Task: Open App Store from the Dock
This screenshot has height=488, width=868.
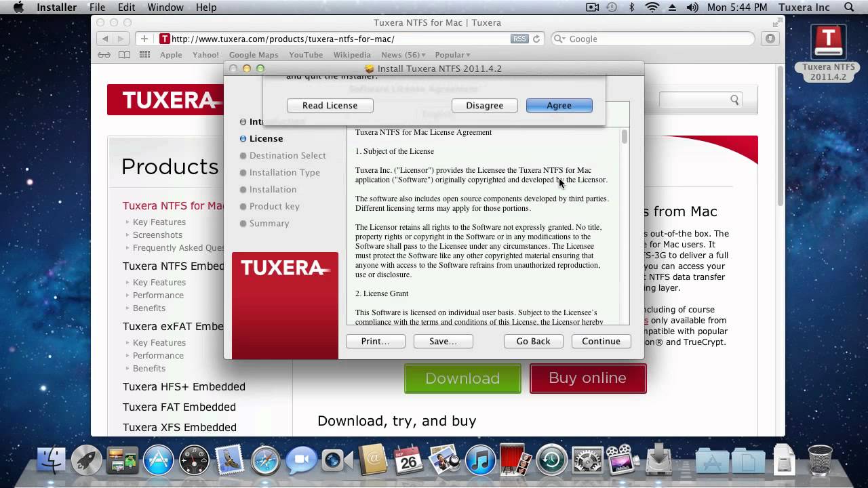Action: click(158, 461)
